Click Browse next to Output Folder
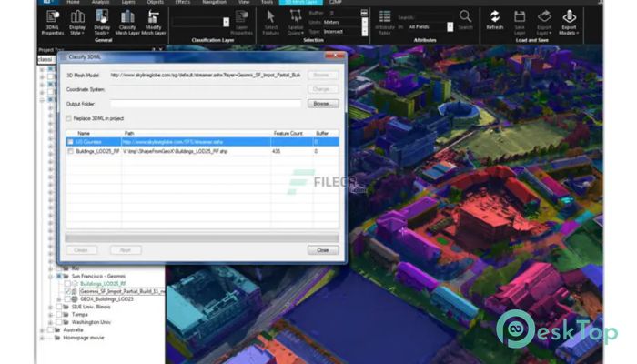 coord(322,104)
